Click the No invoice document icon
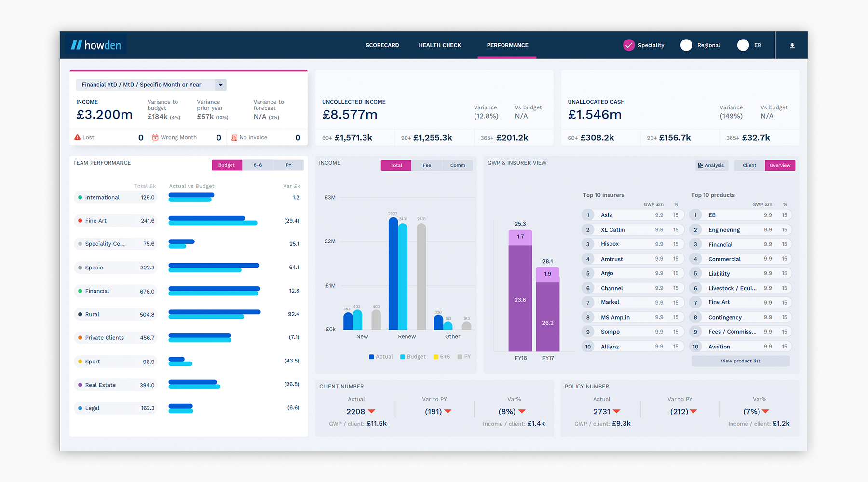868x482 pixels. tap(234, 138)
